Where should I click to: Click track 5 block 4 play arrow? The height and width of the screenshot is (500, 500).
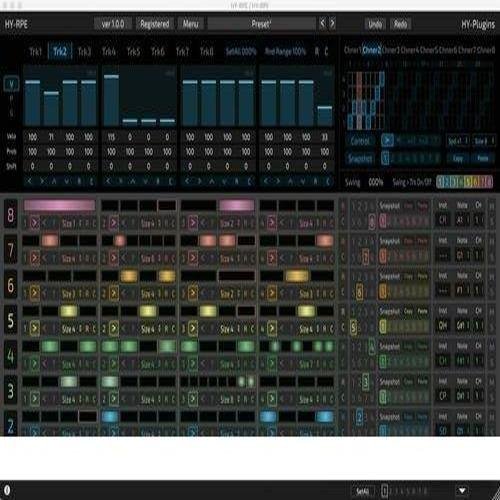pos(272,329)
